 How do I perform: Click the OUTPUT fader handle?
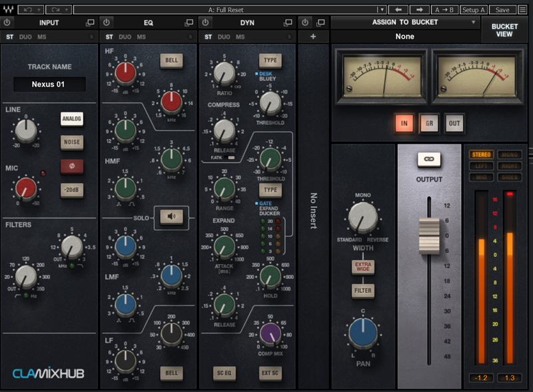coord(429,236)
